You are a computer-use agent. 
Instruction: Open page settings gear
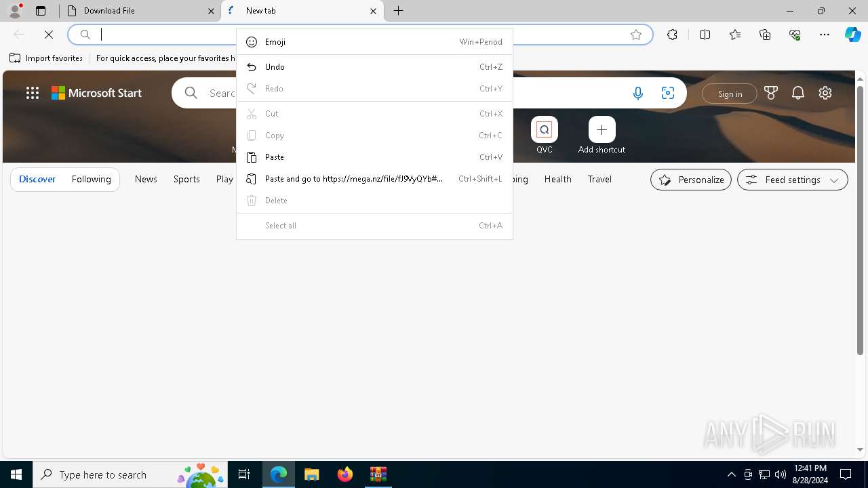pos(825,93)
